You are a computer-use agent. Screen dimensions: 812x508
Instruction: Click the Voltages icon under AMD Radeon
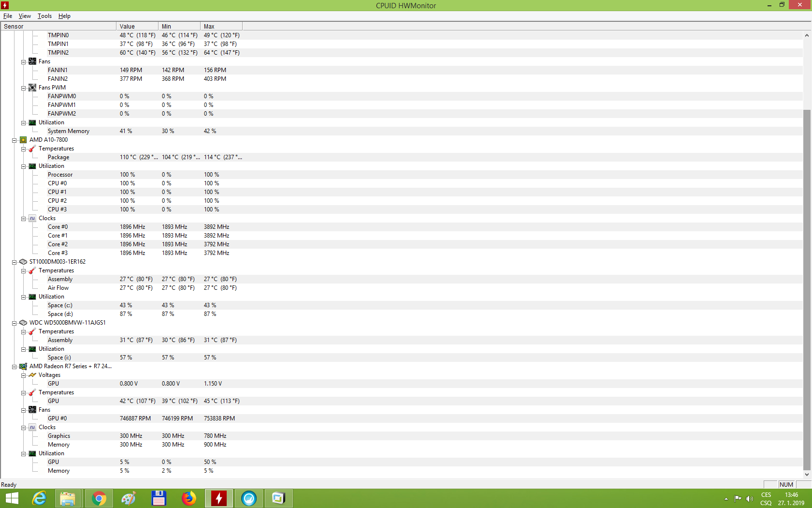tap(32, 375)
